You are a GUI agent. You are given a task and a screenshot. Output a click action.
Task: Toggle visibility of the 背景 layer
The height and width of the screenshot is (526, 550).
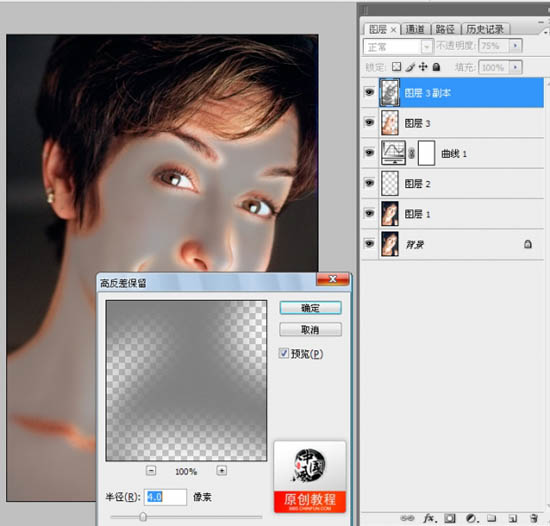tap(369, 244)
